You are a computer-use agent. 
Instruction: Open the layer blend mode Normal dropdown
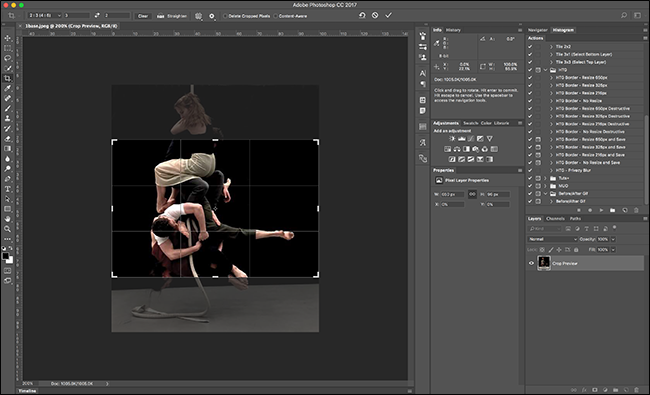(552, 239)
